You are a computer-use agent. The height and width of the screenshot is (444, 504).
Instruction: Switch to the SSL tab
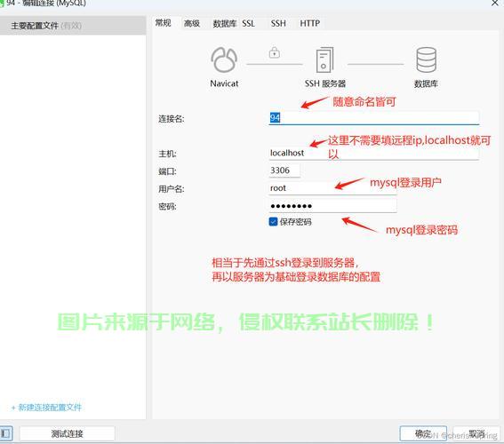coord(249,23)
